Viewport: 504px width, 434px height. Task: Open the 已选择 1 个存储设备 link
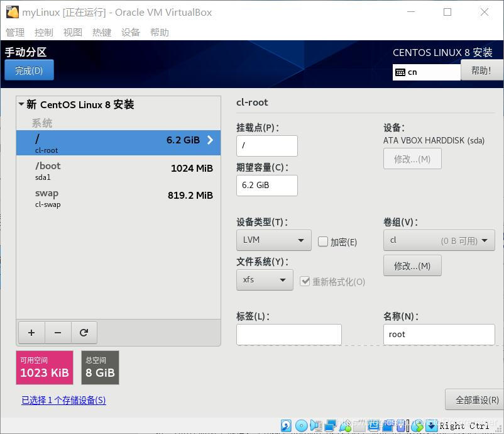(x=63, y=400)
